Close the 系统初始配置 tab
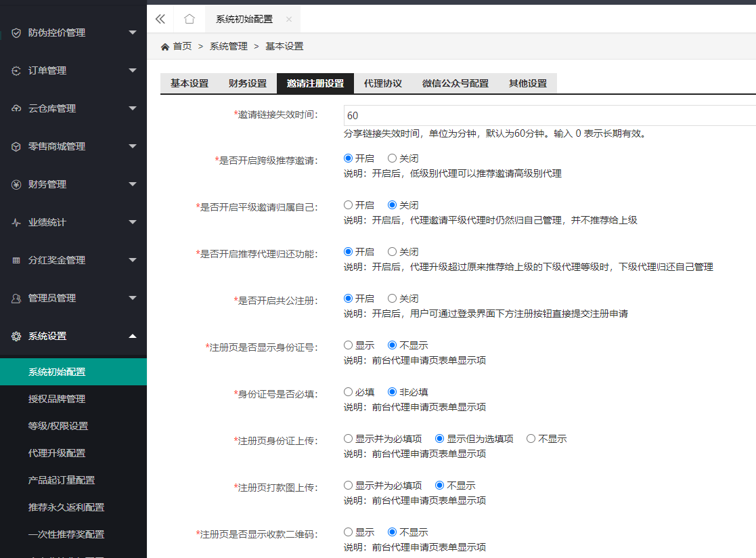 289,19
